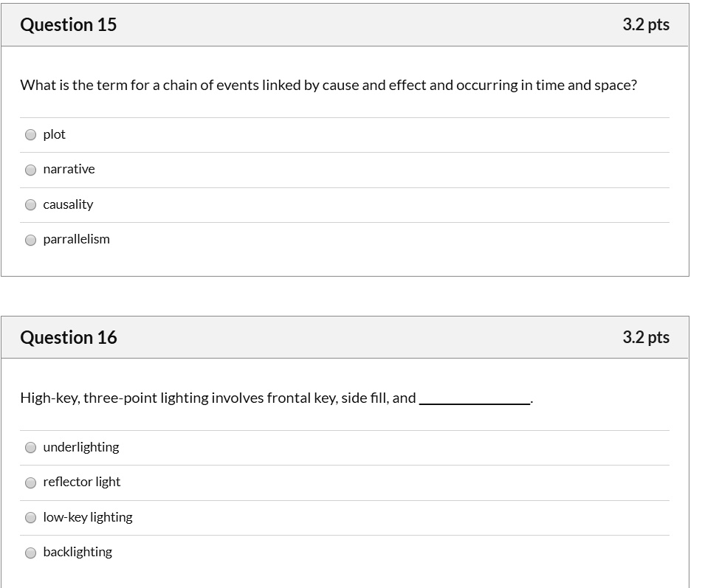Select the "causality" answer option

(68, 204)
